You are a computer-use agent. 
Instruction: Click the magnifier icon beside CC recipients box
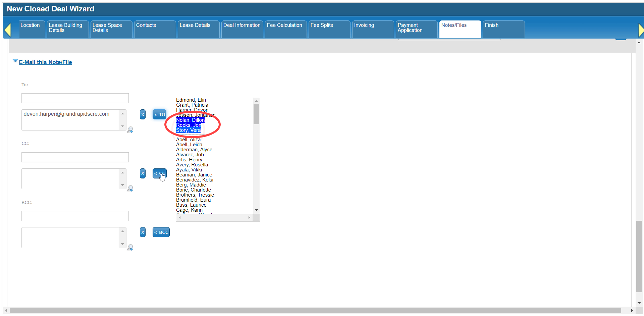[x=130, y=189]
